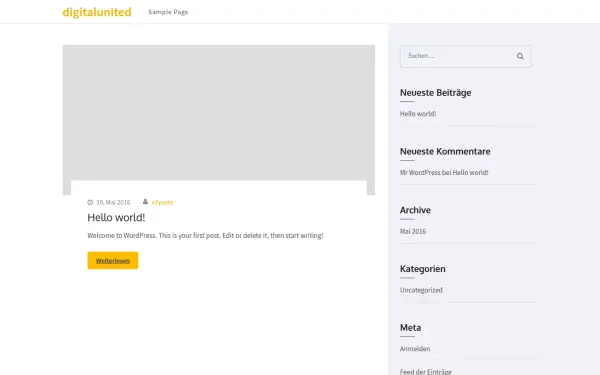Open Hello world! under Neueste Beiträge
Image resolution: width=600 pixels, height=375 pixels.
(x=418, y=114)
